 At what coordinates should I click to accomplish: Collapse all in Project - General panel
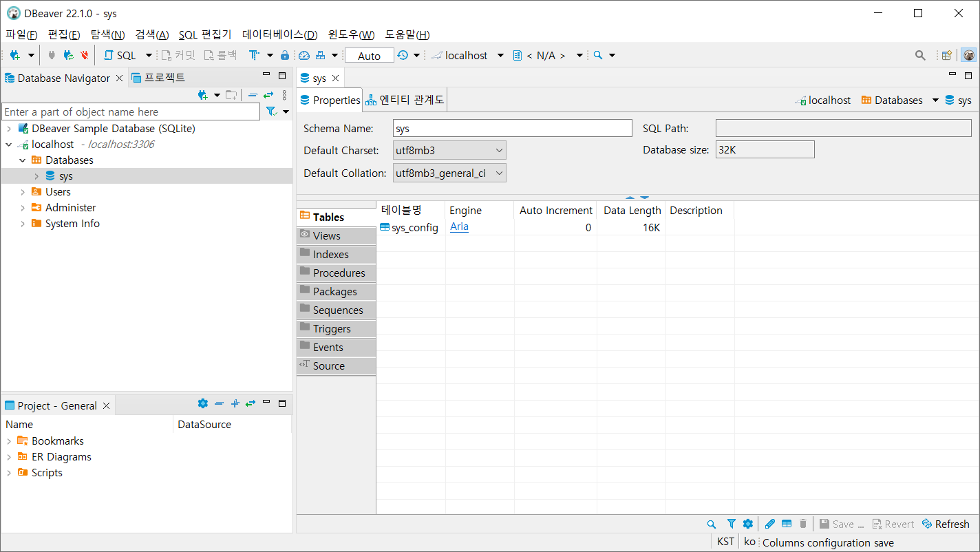coord(219,403)
